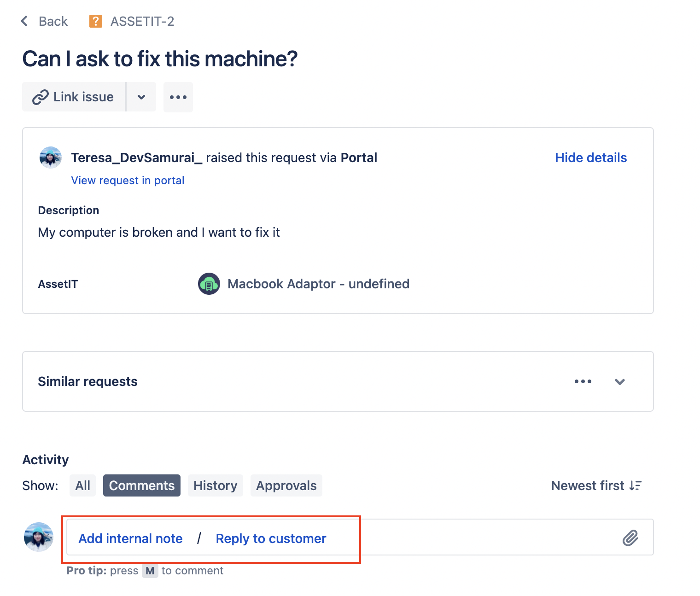Click the paperclip attachment icon
The width and height of the screenshot is (700, 596).
point(630,538)
